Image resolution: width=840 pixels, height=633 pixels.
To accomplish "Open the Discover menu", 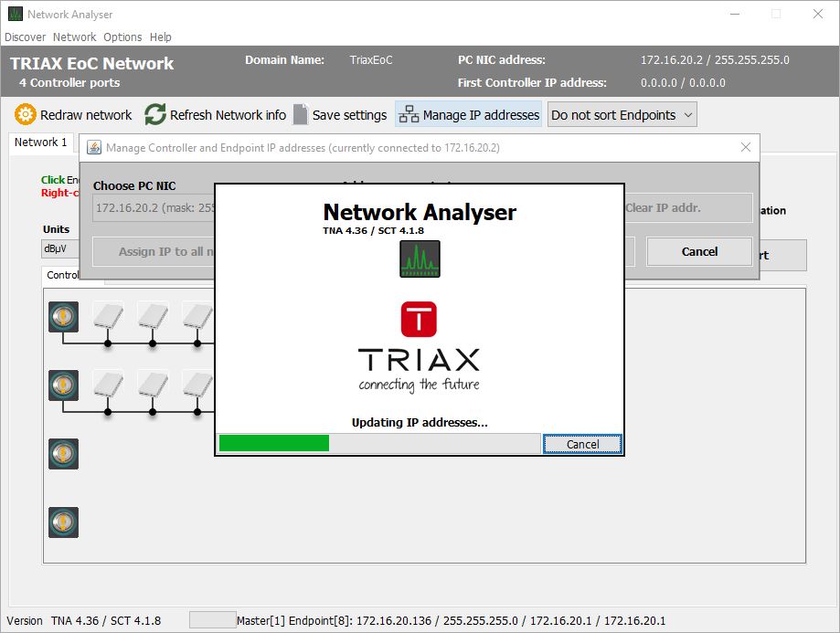I will (26, 37).
